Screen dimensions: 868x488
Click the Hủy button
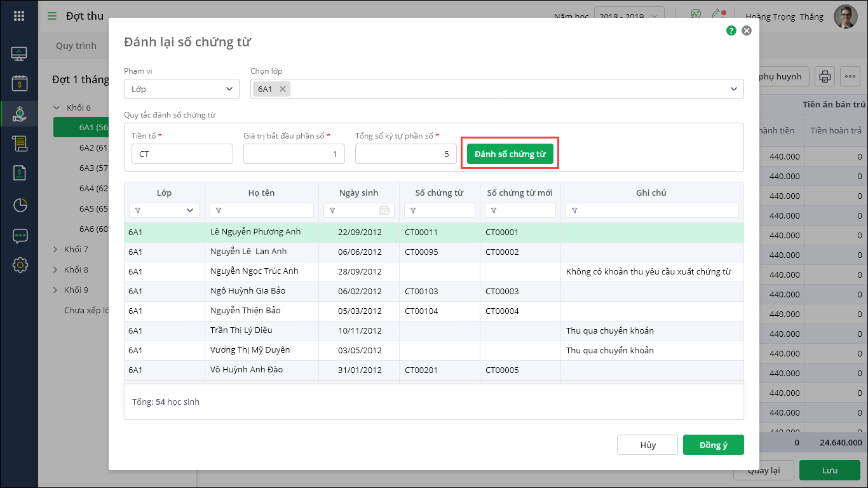[648, 445]
